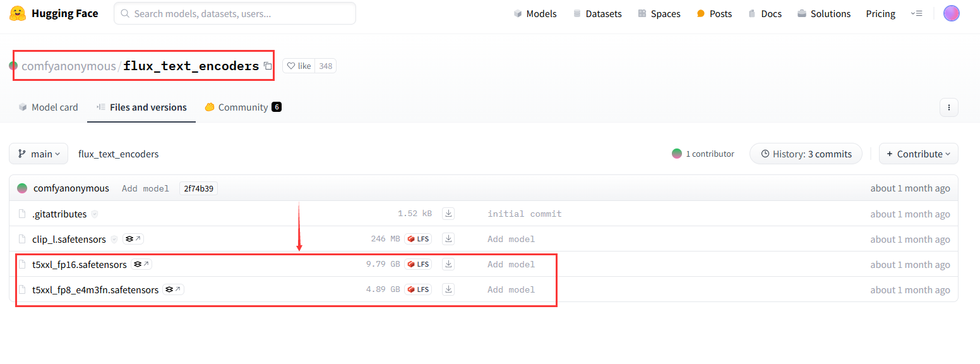
Task: Click LFS badge for t5xxl_fp8_e4m3fn.safetensors
Action: (x=418, y=289)
